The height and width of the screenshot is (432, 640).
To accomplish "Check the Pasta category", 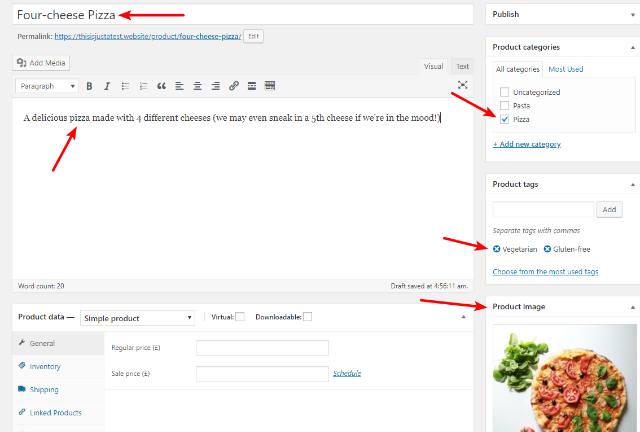I will coord(504,105).
